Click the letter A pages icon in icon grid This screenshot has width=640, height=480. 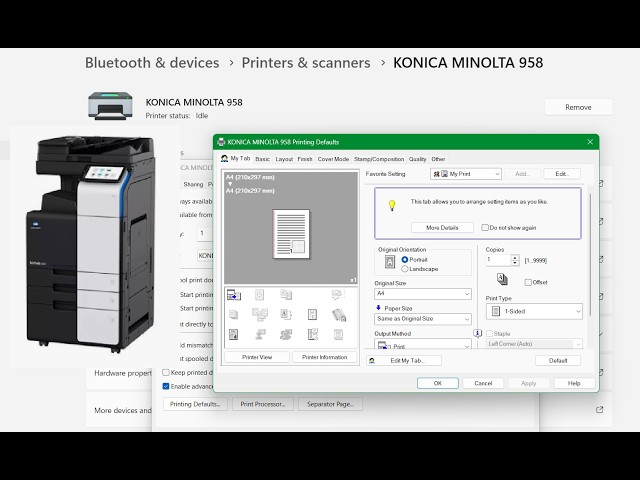click(x=286, y=314)
